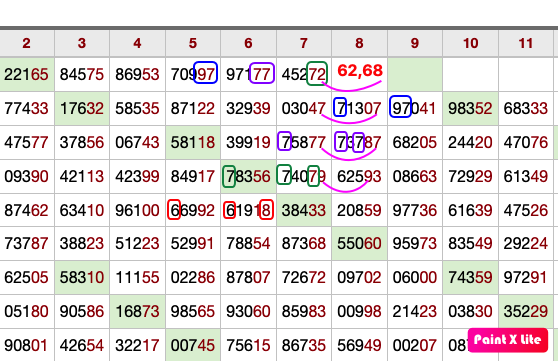
Task: Select cell with value 97041
Action: pos(415,108)
